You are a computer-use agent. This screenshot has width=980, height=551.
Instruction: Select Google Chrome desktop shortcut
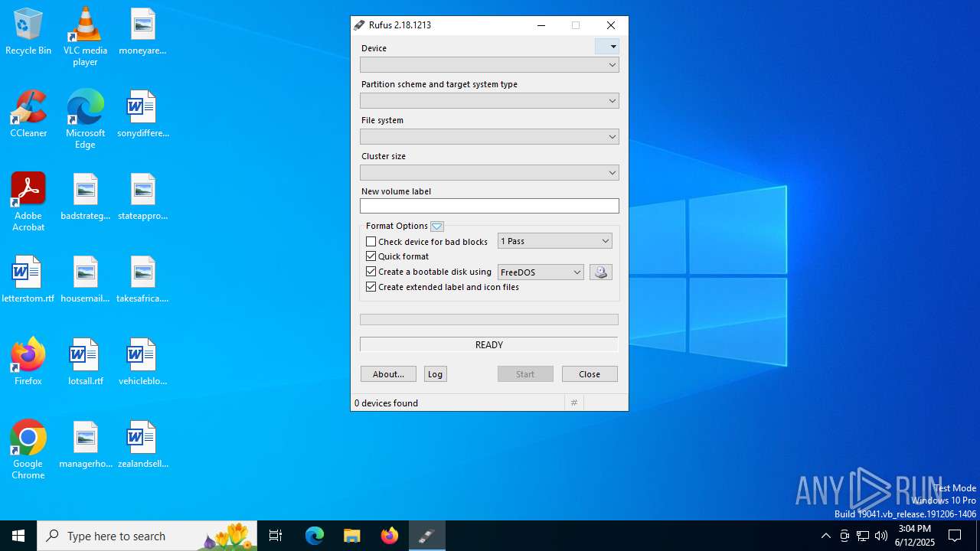tap(28, 450)
